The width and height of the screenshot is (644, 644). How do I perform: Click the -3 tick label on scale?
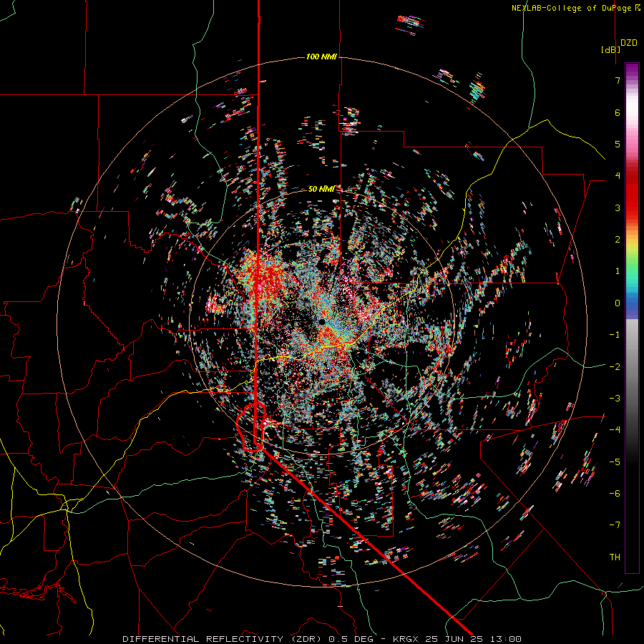coord(615,399)
